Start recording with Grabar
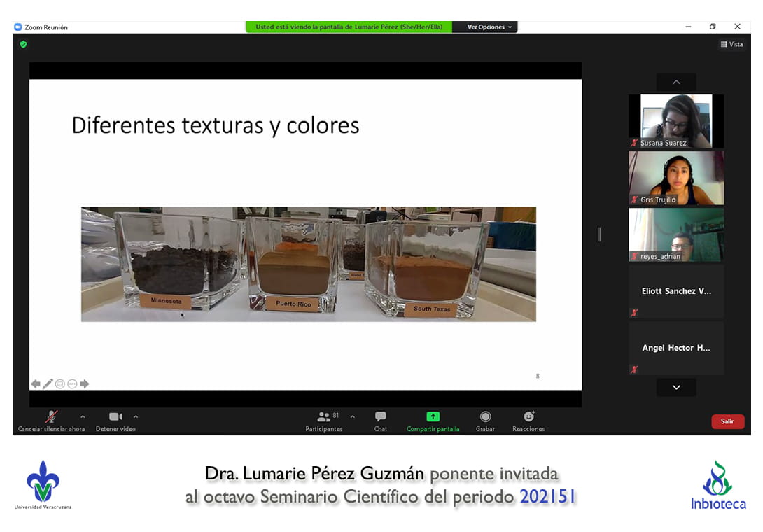Screen dimensions: 763x532 (x=485, y=417)
